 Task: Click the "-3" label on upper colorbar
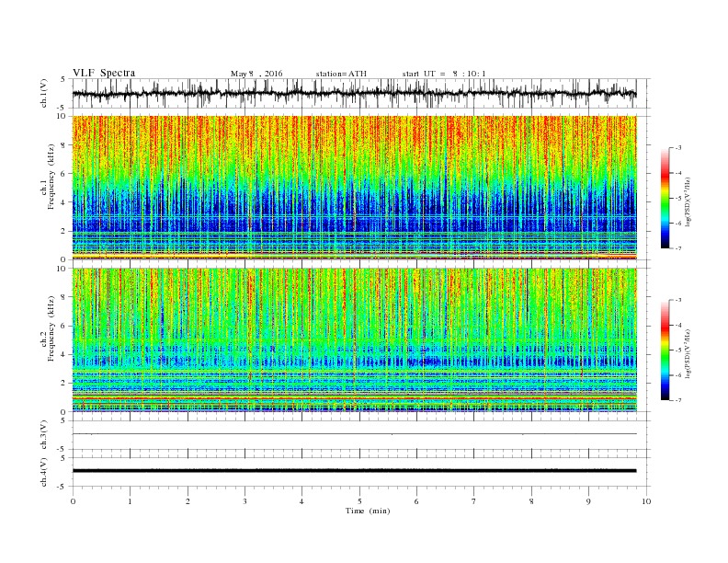(x=678, y=148)
